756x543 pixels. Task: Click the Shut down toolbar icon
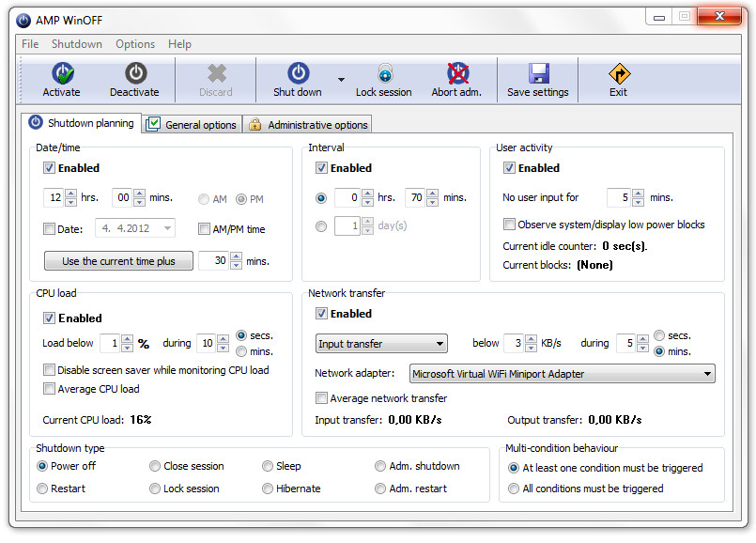coord(298,73)
